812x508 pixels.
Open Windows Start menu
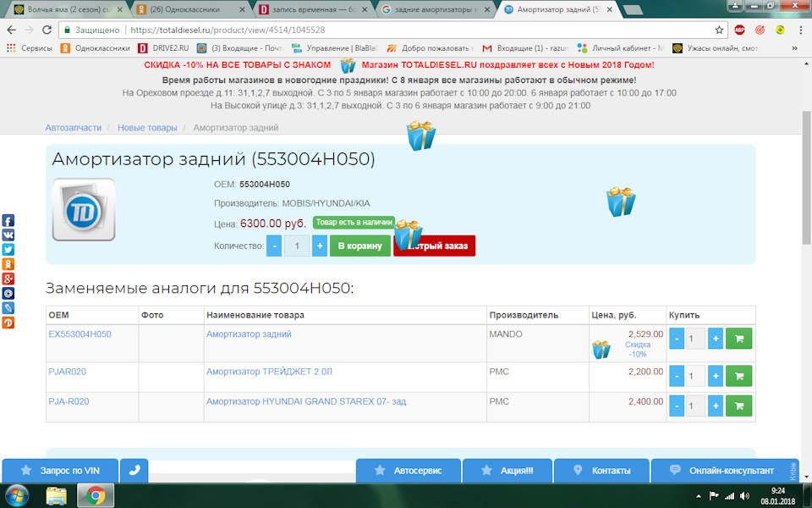(x=17, y=496)
